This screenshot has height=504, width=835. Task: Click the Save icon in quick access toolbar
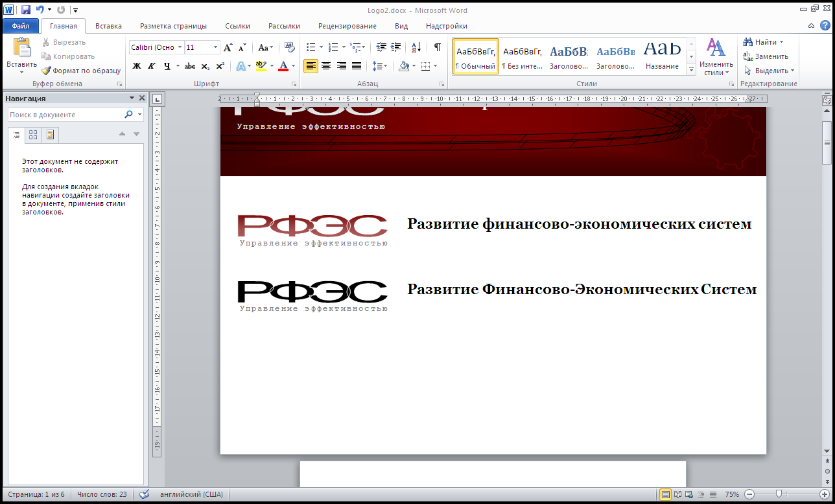(26, 10)
